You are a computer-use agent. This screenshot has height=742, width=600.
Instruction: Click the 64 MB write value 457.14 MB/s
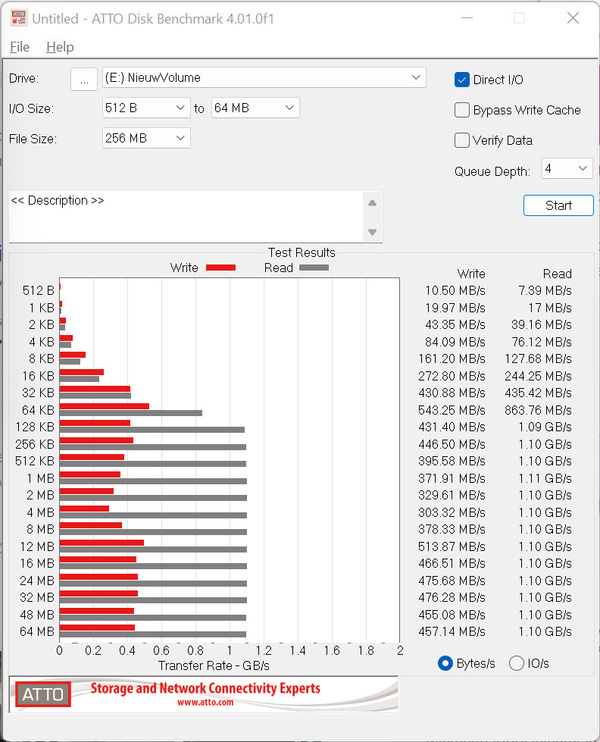451,632
